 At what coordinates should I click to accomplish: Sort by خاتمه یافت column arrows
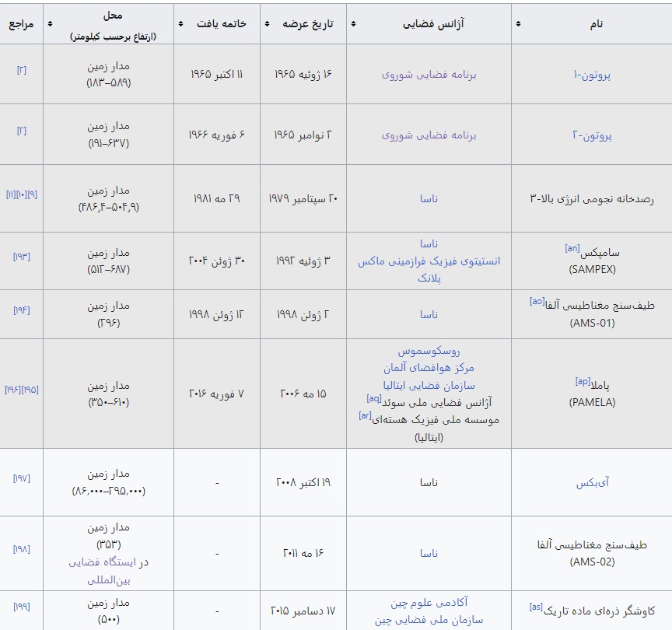click(180, 24)
